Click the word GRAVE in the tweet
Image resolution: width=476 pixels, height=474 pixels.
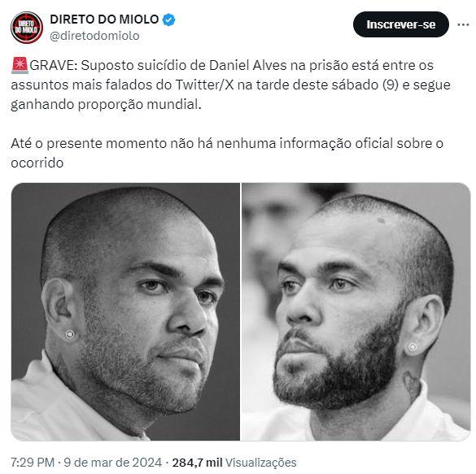coord(54,66)
